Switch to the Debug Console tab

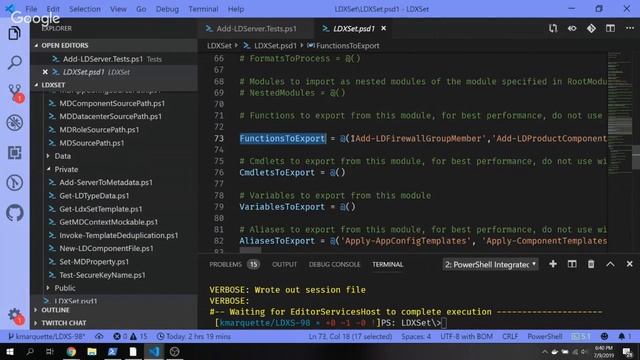click(334, 264)
